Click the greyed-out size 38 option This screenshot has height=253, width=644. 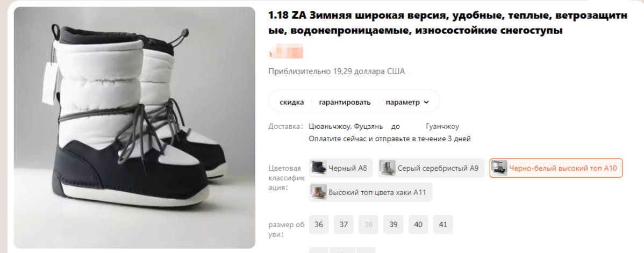pos(368,225)
